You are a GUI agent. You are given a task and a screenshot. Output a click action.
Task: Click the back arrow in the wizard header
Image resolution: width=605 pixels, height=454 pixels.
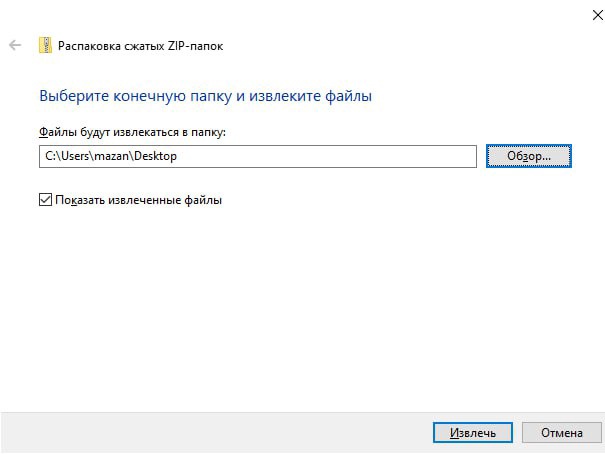(14, 45)
